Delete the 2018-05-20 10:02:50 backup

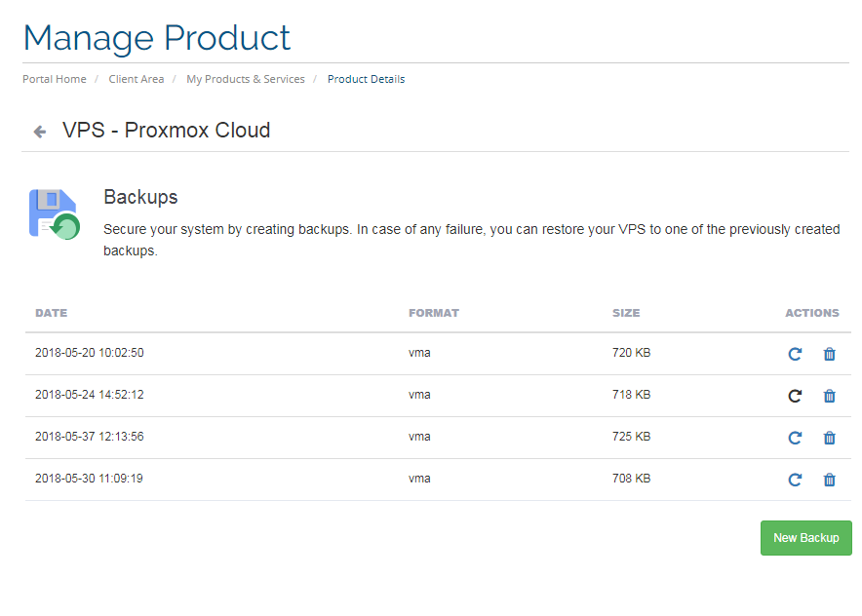(x=830, y=354)
